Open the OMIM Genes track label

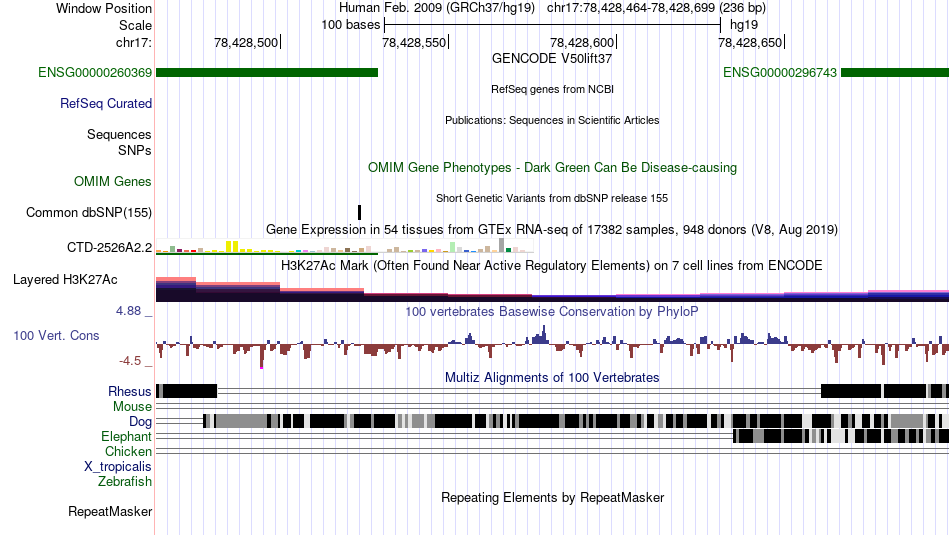pos(113,181)
